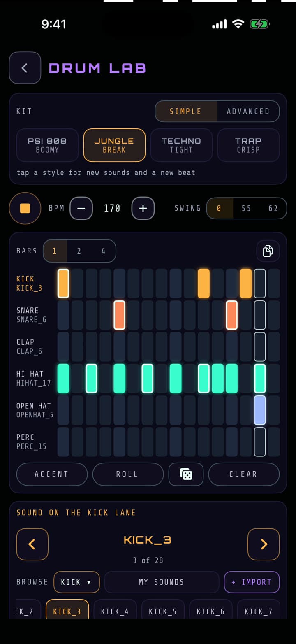Switch to ADVANCED kit mode

[248, 111]
